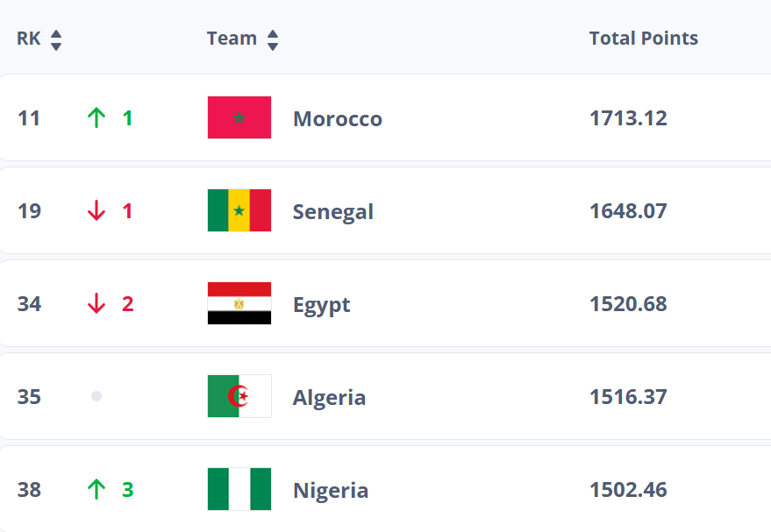
Task: Click the no-change dot beside Algeria
Action: pos(96,396)
